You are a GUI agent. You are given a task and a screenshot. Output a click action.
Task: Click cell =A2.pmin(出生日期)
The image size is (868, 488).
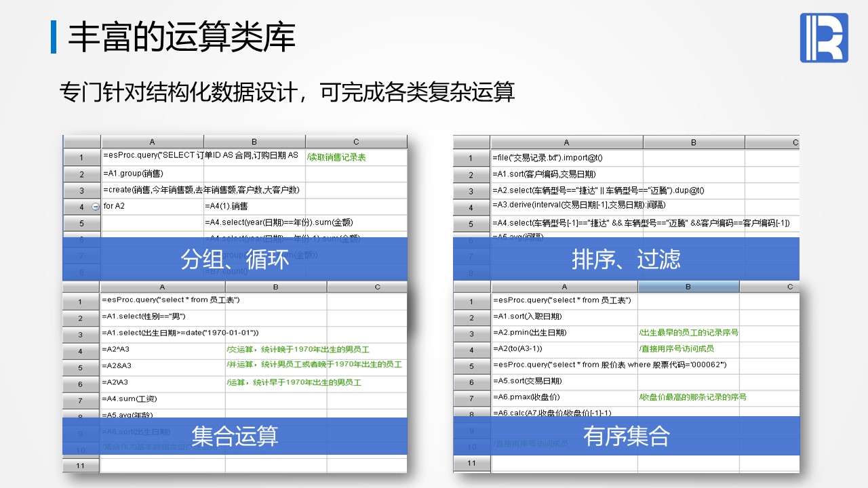(564, 332)
